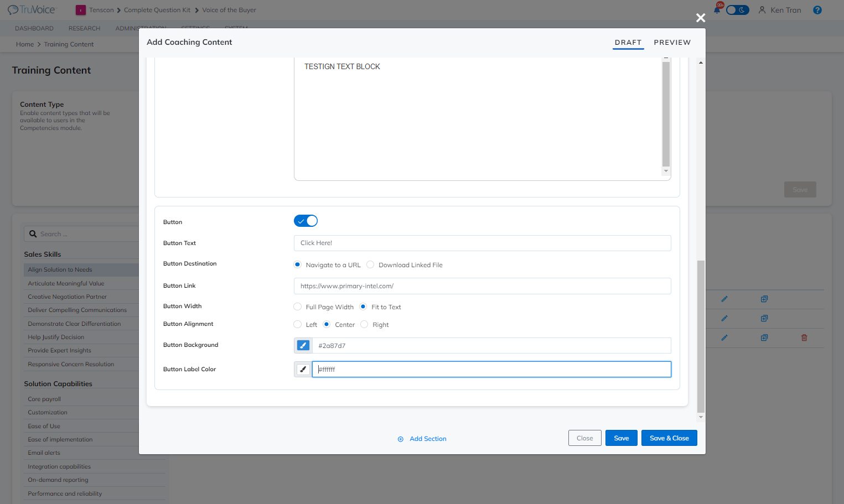Select Download Linked File option
Viewport: 844px width, 504px height.
(x=370, y=264)
